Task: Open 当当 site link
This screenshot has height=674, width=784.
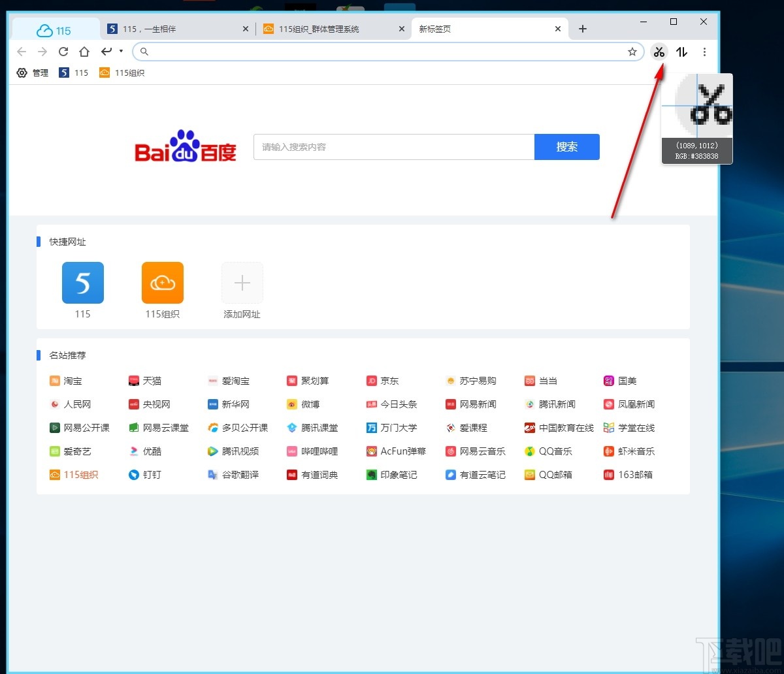Action: point(541,381)
